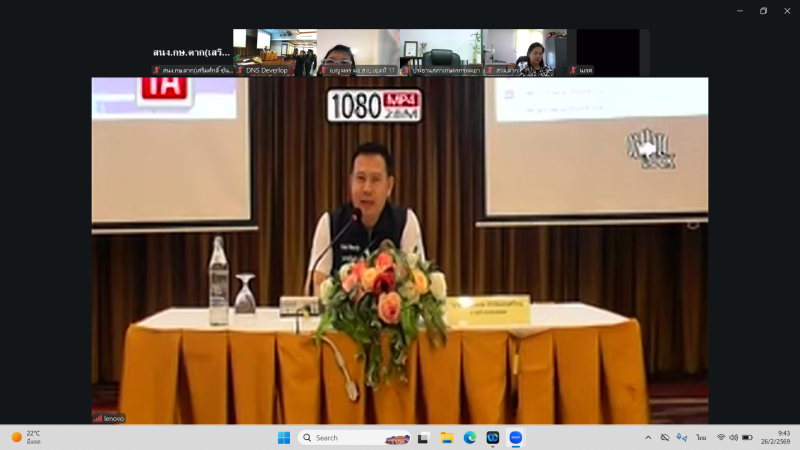Image resolution: width=800 pixels, height=450 pixels.
Task: Toggle the speaker volume tray icon
Action: (733, 437)
